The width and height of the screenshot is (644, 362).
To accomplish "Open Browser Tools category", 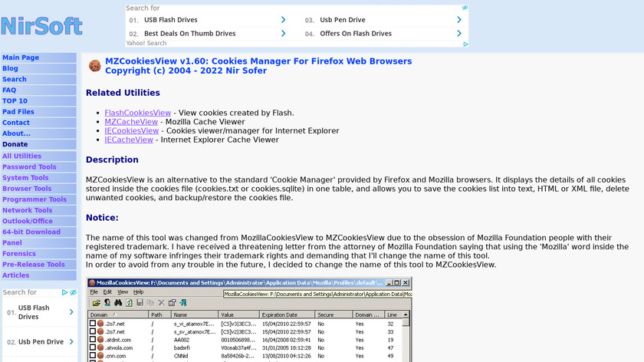I will coord(38,189).
